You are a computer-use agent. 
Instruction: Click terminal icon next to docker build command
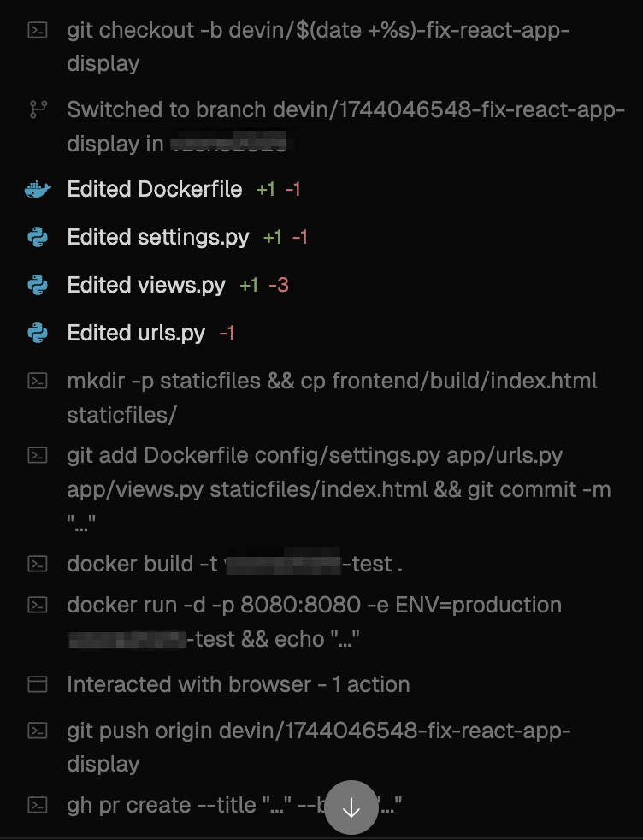[x=38, y=564]
